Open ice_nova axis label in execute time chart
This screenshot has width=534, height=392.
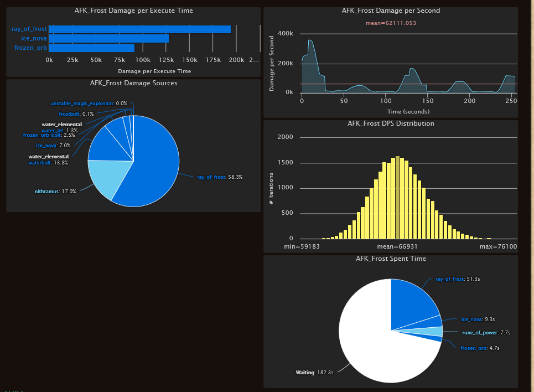34,38
